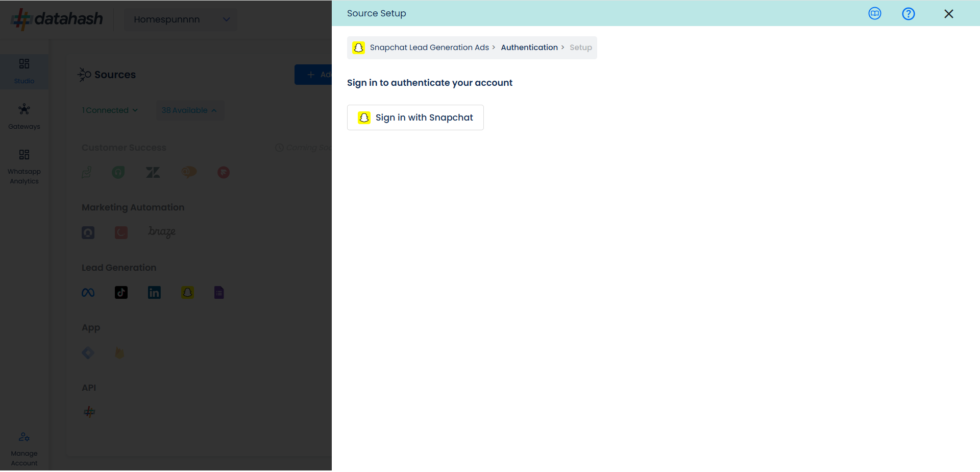Open Manage Account in the sidebar
Image resolution: width=980 pixels, height=472 pixels.
[24, 449]
